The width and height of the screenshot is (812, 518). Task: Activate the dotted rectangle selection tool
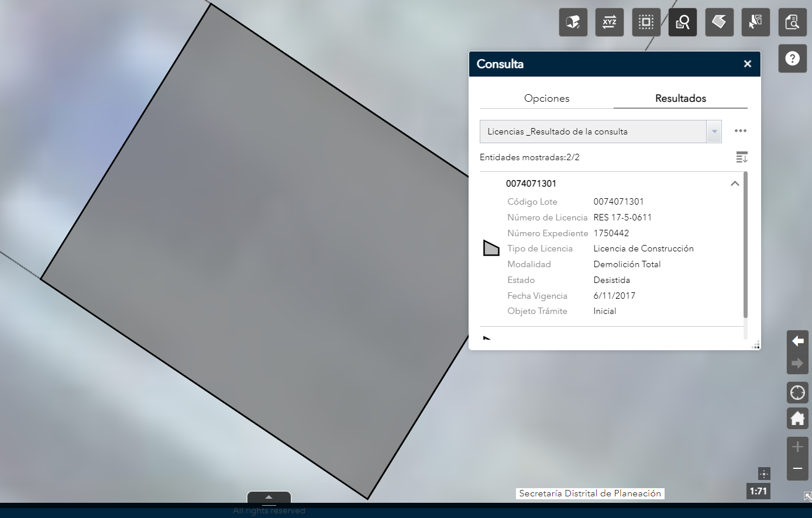[646, 23]
